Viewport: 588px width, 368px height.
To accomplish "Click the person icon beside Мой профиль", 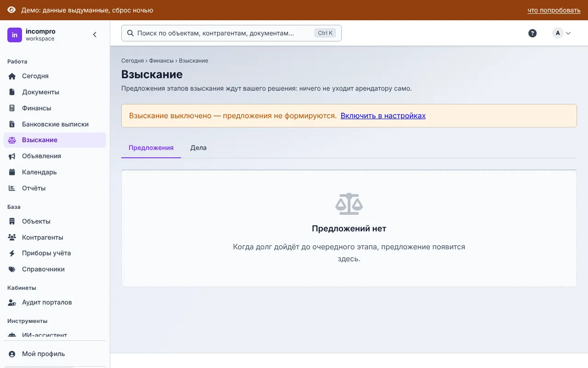I will [12, 354].
